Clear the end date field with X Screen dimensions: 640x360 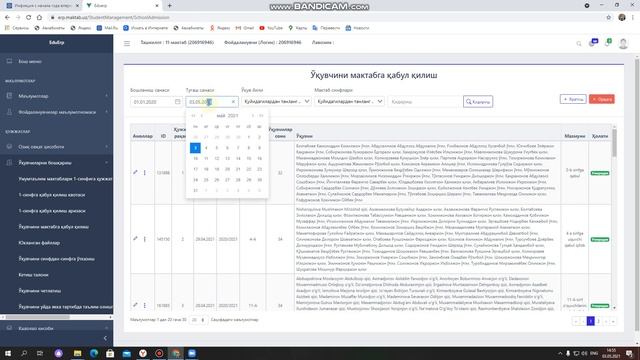pos(233,102)
